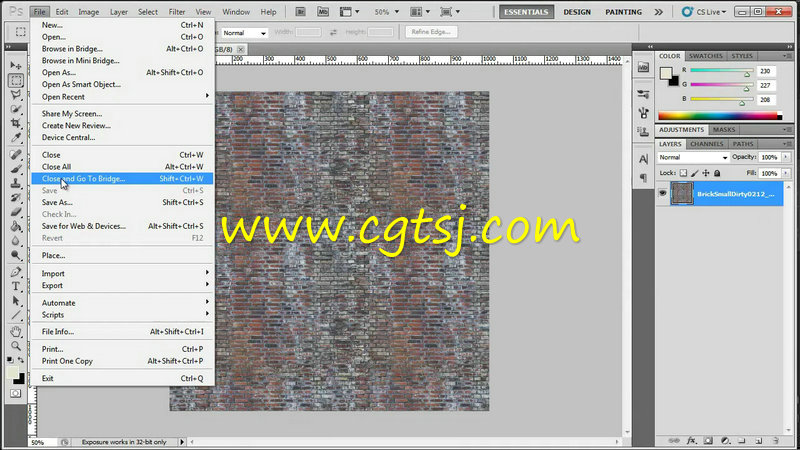Toggle Lock image pixels
The width and height of the screenshot is (800, 450).
[694, 173]
